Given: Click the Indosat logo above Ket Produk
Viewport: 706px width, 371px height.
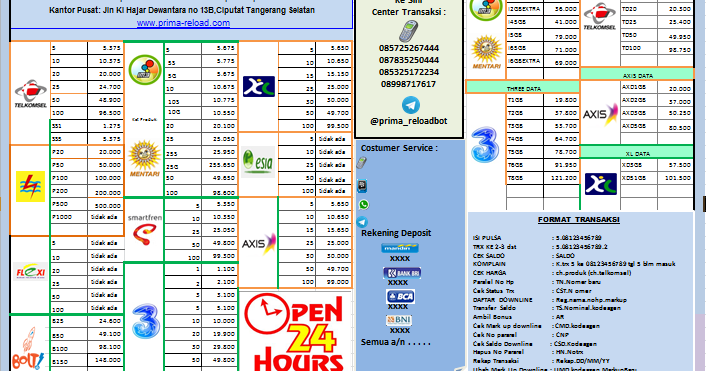Looking at the screenshot, I should [x=145, y=69].
